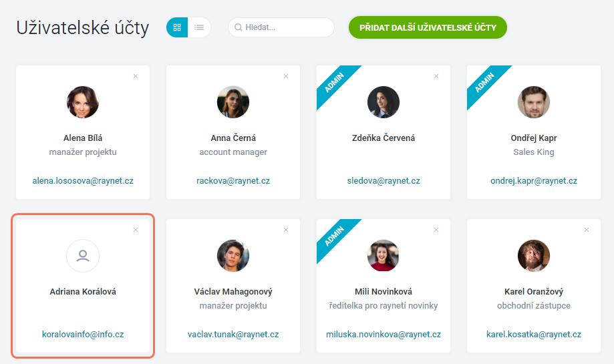This screenshot has height=364, width=614.
Task: Click Mili Novinková's avatar photo
Action: tap(383, 256)
